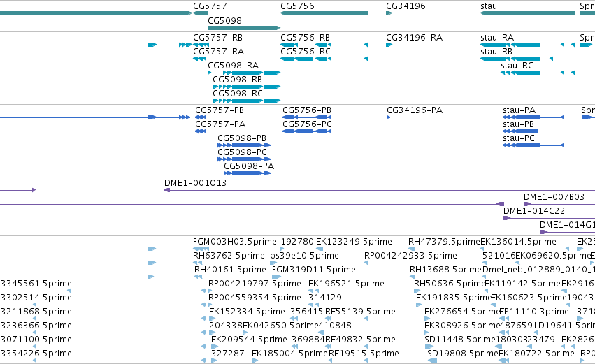Open EST RH47379.5prime
The image size is (595, 364).
tap(445, 242)
